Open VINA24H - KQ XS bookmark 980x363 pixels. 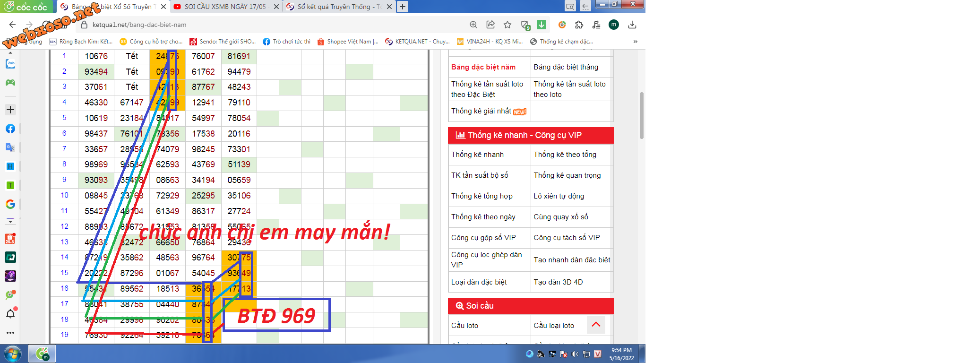[490, 42]
